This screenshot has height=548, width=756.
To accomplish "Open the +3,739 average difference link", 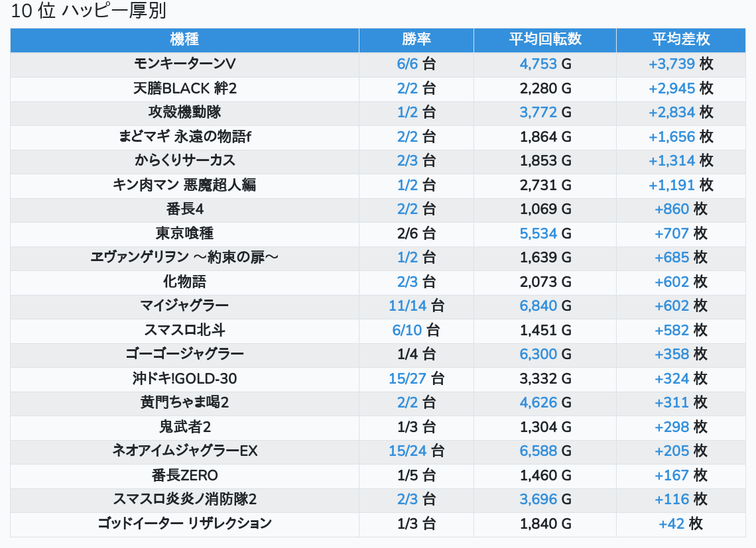I will (671, 64).
